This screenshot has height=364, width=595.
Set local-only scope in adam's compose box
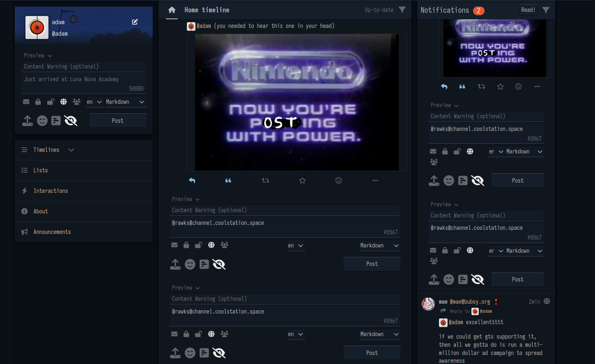76,102
